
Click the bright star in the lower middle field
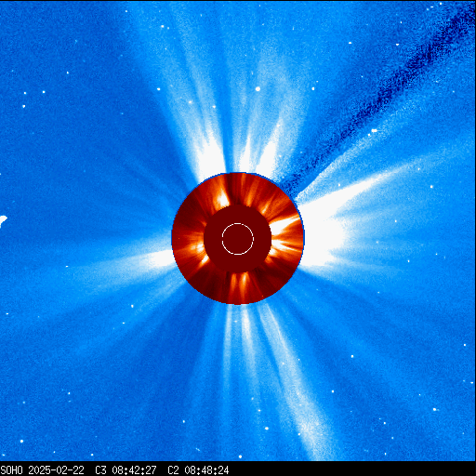point(266,429)
